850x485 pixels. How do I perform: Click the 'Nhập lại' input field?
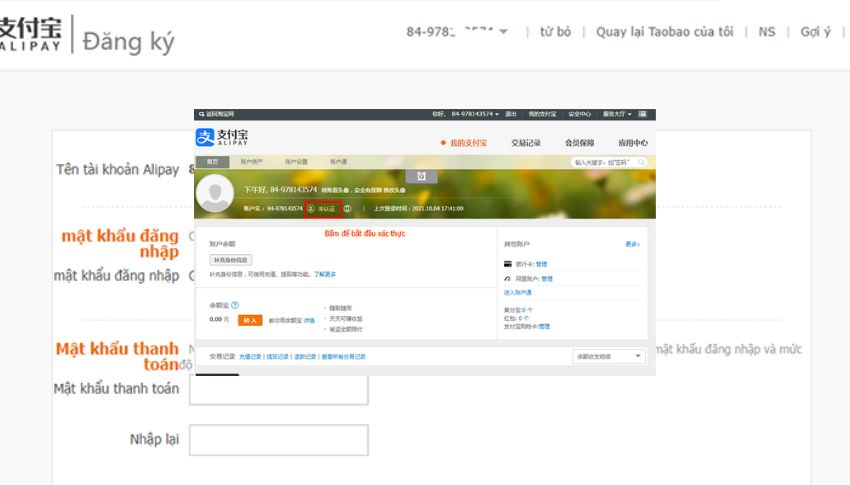pyautogui.click(x=279, y=439)
